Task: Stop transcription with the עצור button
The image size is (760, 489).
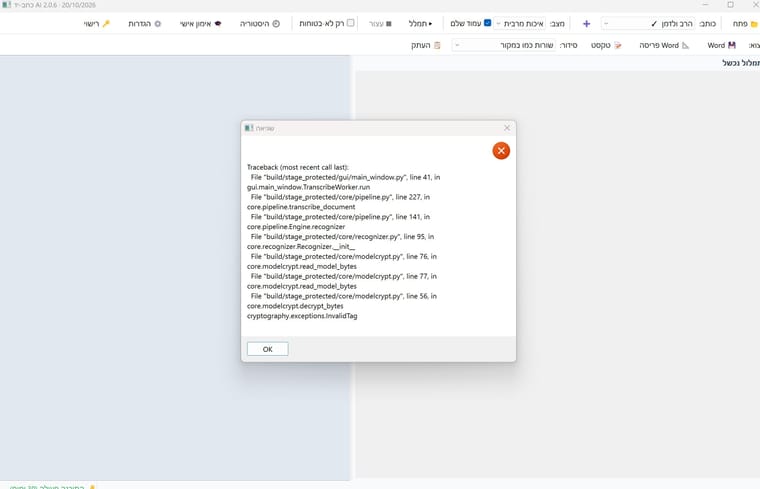Action: pos(380,23)
